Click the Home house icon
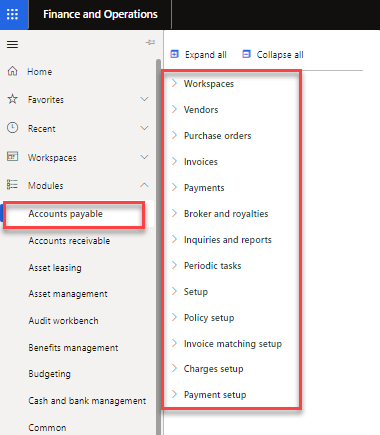The image size is (380, 435). tap(13, 71)
